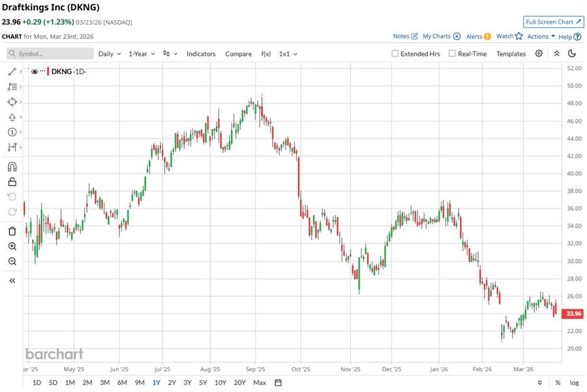587x392 pixels.
Task: Select the 5Y time range
Action: pyautogui.click(x=203, y=383)
